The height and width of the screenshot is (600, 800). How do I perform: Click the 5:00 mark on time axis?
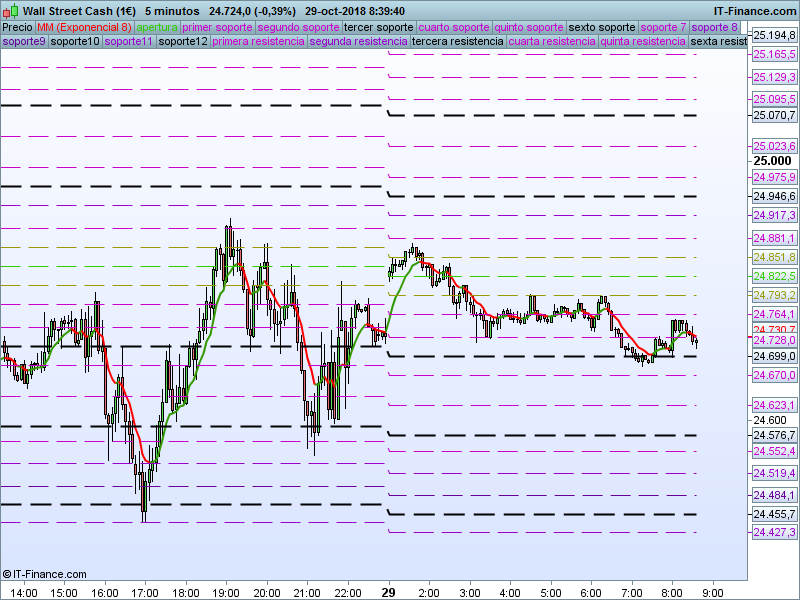551,593
